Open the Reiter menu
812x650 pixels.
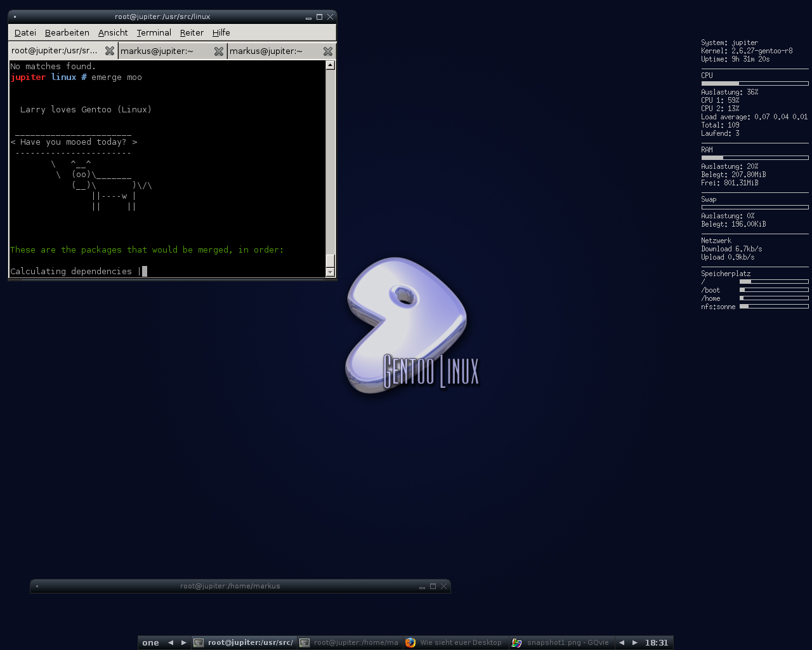192,32
